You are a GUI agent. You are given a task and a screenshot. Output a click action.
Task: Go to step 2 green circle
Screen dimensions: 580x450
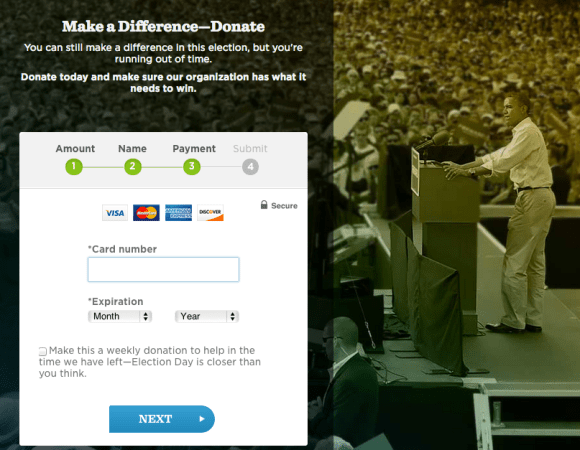point(133,167)
